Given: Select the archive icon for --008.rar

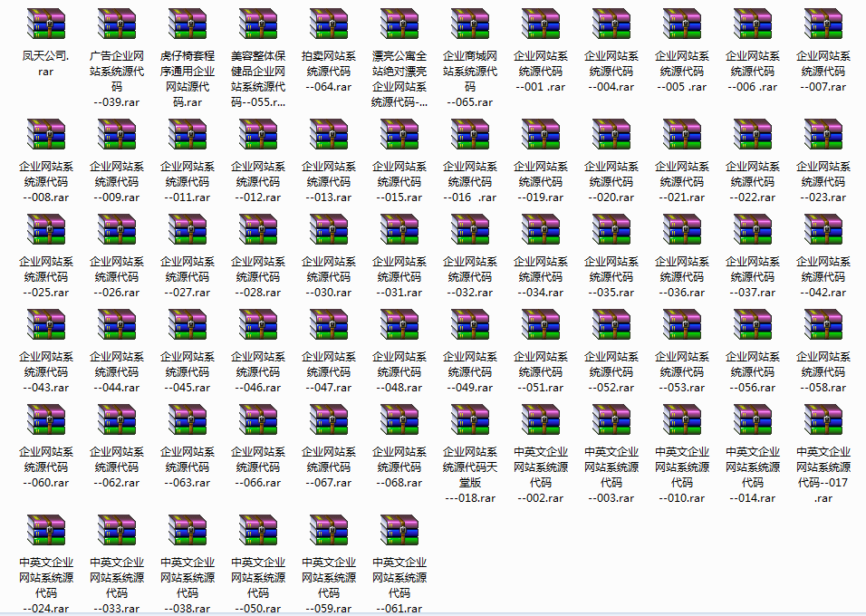Looking at the screenshot, I should coord(46,134).
